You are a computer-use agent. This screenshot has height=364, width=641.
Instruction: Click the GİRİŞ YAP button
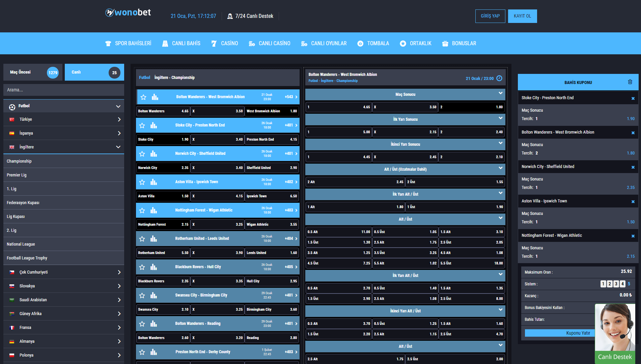pyautogui.click(x=490, y=16)
